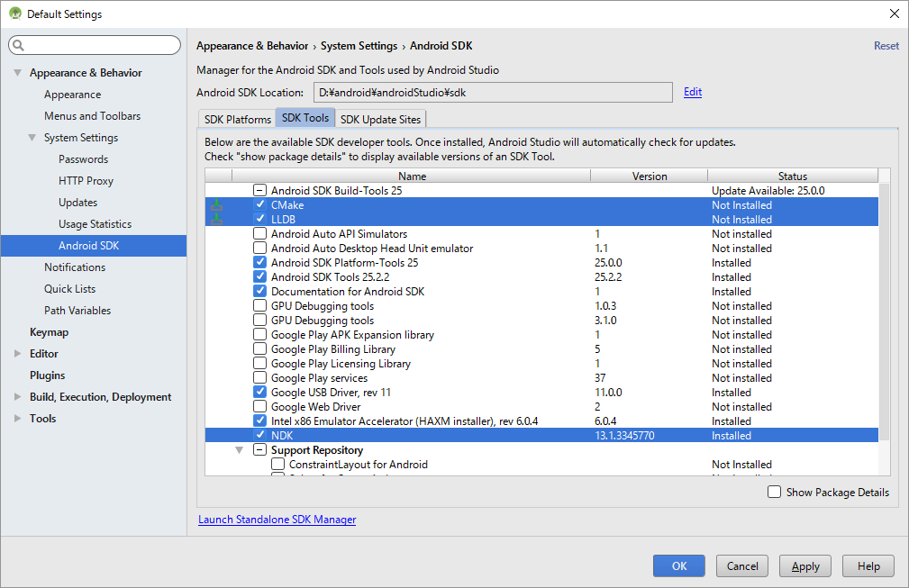
Task: Click the settings search field
Action: (x=95, y=45)
